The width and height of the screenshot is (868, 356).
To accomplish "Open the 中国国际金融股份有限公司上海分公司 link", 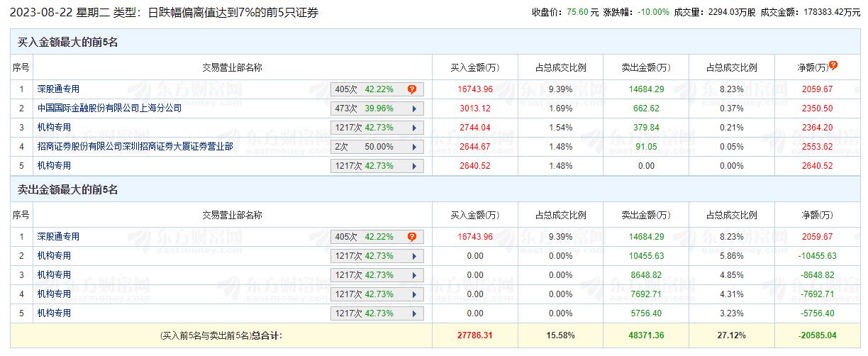I will [109, 109].
